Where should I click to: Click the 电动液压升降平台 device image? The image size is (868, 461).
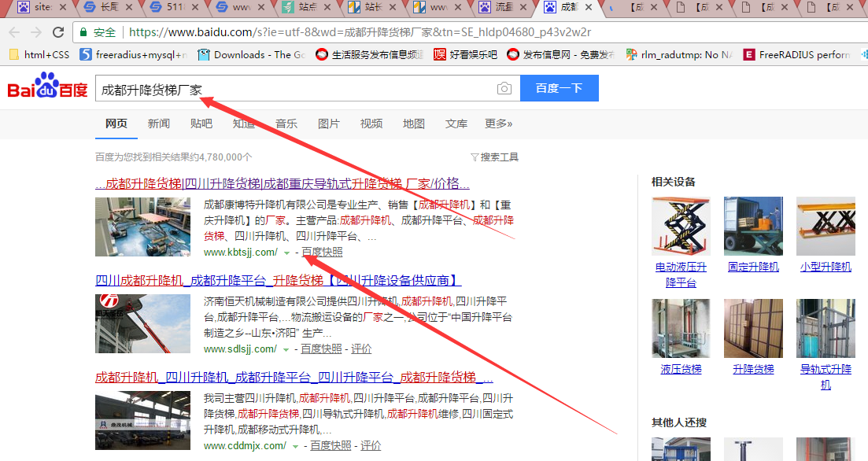pyautogui.click(x=681, y=226)
